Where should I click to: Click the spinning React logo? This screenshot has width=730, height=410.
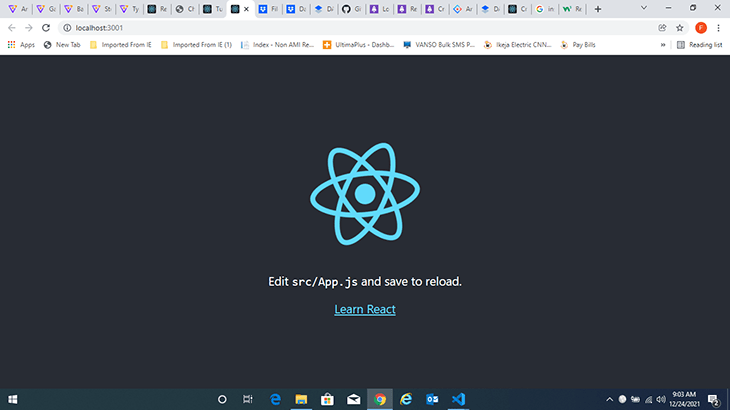[x=365, y=194]
